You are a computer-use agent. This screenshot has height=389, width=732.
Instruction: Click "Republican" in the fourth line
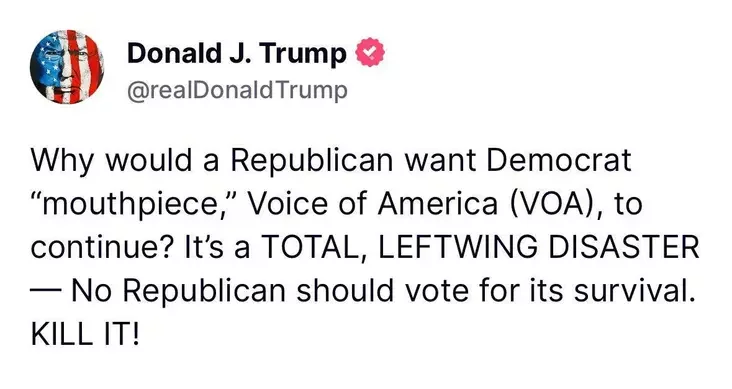pyautogui.click(x=204, y=291)
